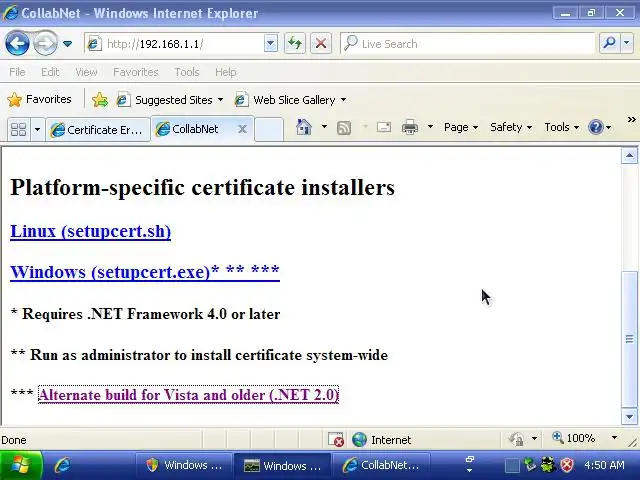640x480 pixels.
Task: Open the Help menu
Action: [x=226, y=72]
